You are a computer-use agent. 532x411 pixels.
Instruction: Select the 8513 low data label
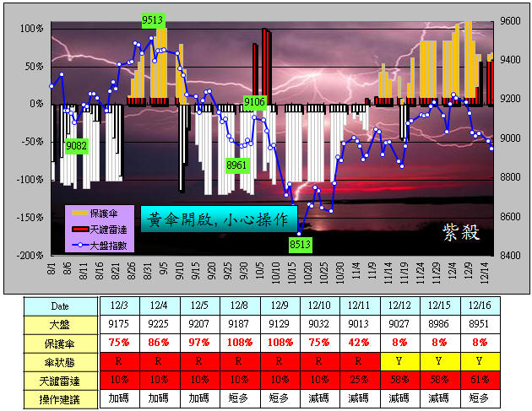[301, 244]
